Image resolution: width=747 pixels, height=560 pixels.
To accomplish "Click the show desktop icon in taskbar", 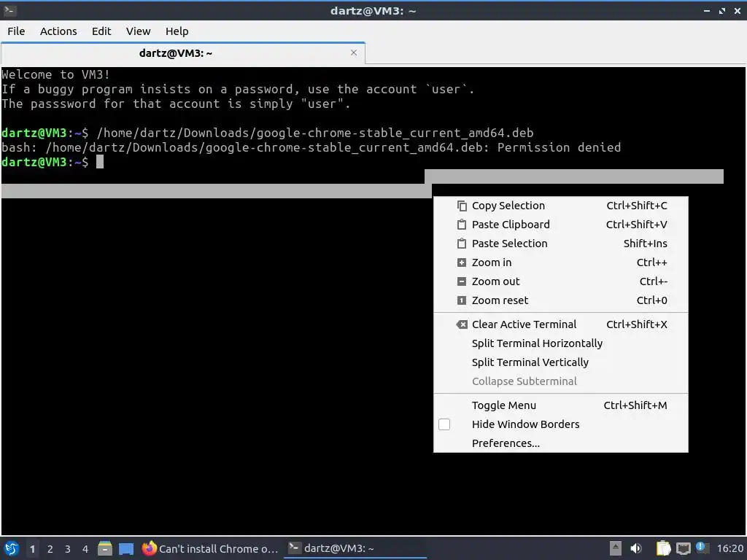I will coord(126,549).
